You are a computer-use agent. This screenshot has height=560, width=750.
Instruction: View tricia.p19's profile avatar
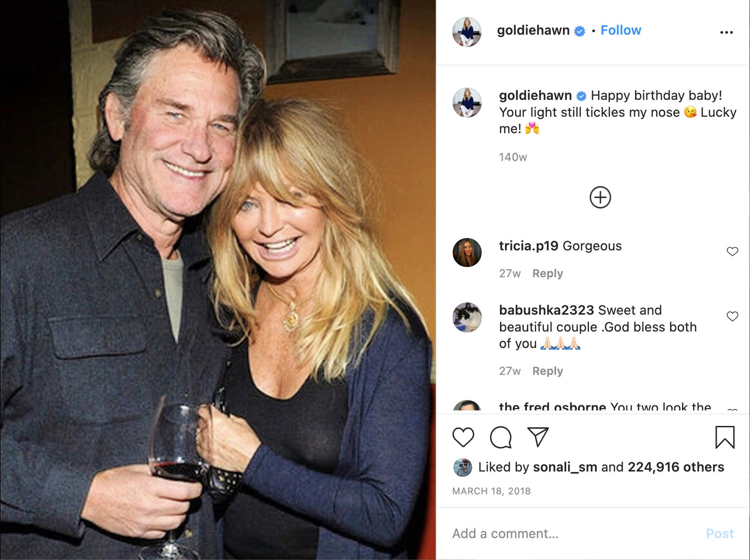[467, 252]
